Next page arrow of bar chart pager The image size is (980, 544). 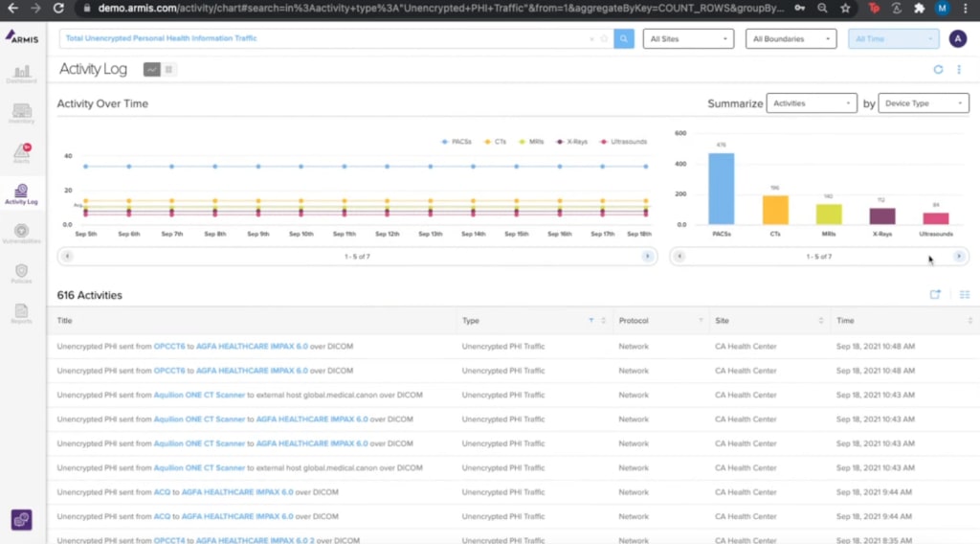(x=958, y=257)
